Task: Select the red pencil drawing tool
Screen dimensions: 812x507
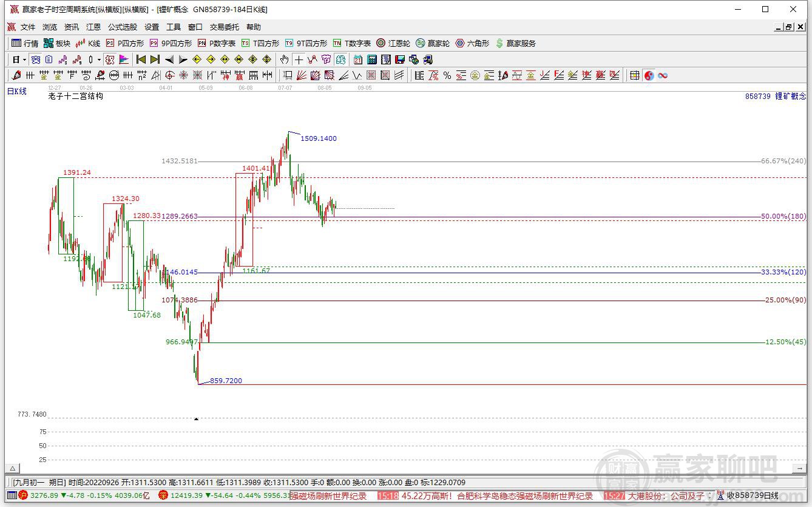Action: pos(16,75)
